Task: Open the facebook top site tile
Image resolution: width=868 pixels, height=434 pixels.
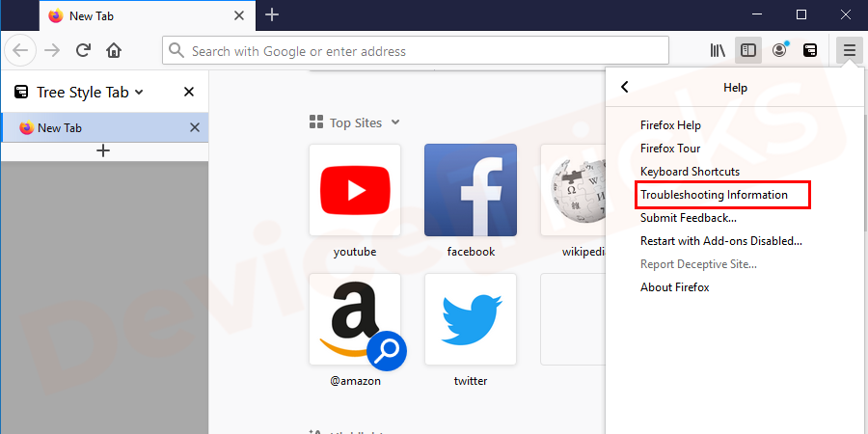Action: (471, 190)
